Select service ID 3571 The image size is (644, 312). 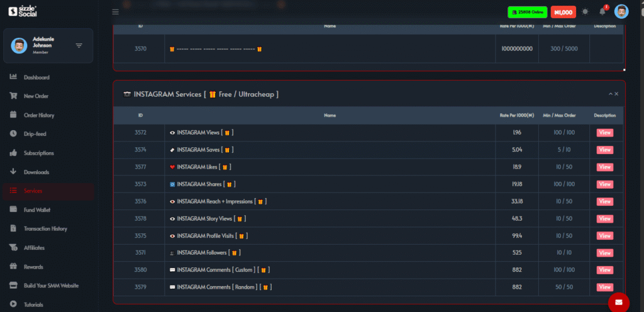(x=140, y=252)
